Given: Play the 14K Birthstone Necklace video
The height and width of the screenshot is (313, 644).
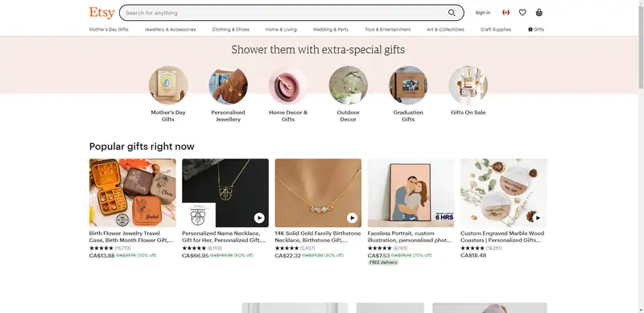Looking at the screenshot, I should [x=352, y=218].
